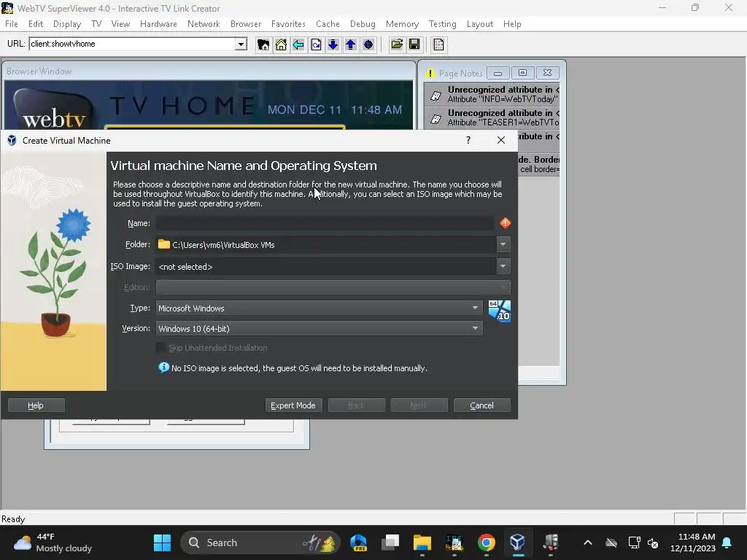Cancel the Create Virtual Machine dialog
The image size is (747, 560).
point(482,405)
